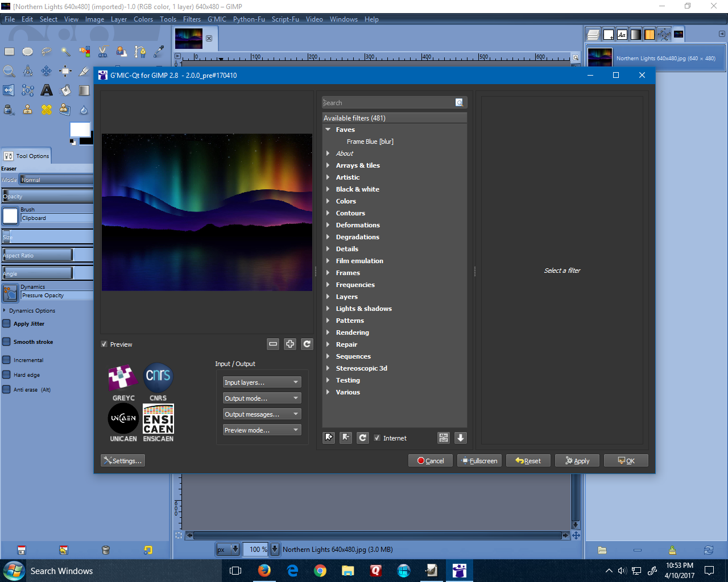Viewport: 728px width, 582px height.
Task: Select the Zoom magnifier tool
Action: (x=9, y=71)
